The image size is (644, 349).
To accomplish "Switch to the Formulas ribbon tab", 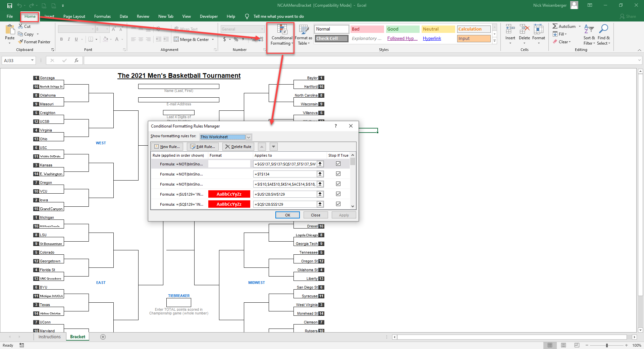I will click(x=102, y=16).
